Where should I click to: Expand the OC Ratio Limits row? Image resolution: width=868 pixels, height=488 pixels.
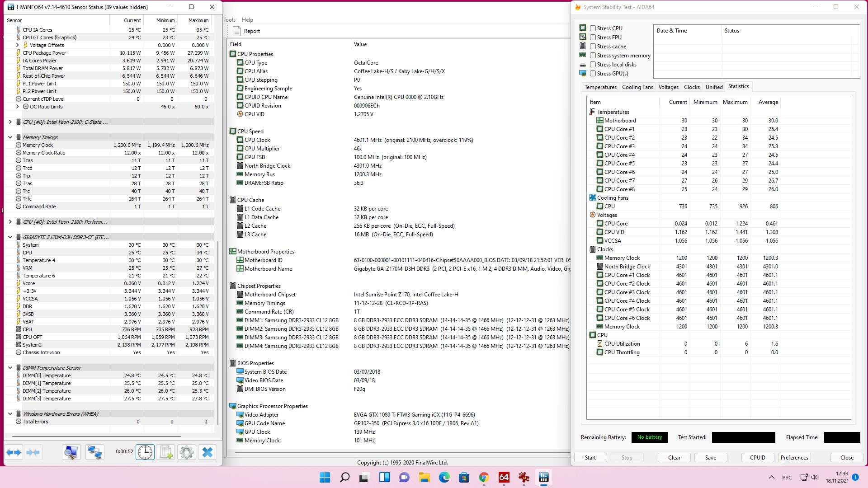17,107
